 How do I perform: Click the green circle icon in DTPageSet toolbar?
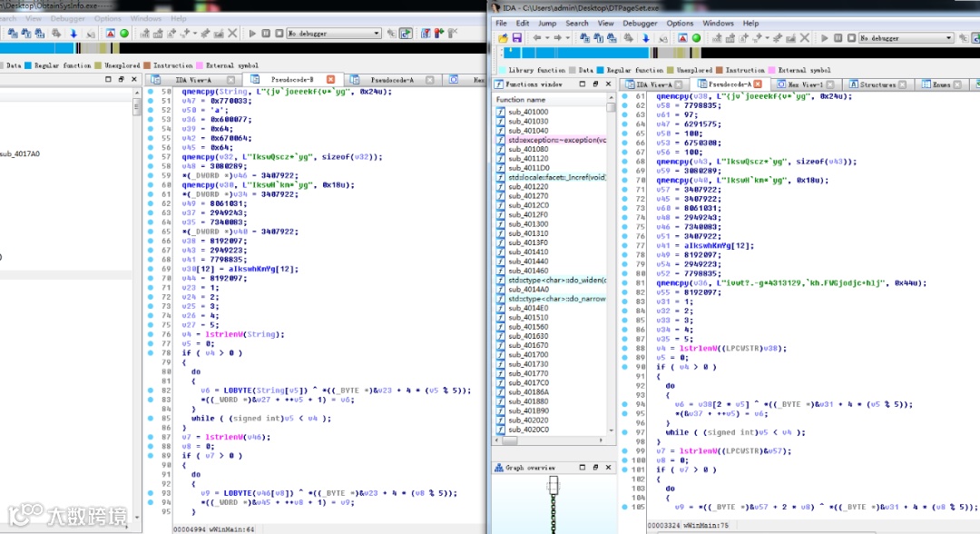point(696,38)
